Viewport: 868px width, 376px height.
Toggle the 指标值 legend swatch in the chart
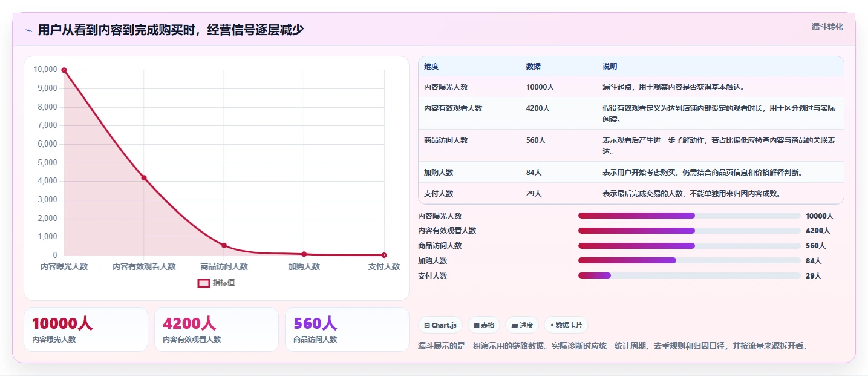[x=204, y=283]
